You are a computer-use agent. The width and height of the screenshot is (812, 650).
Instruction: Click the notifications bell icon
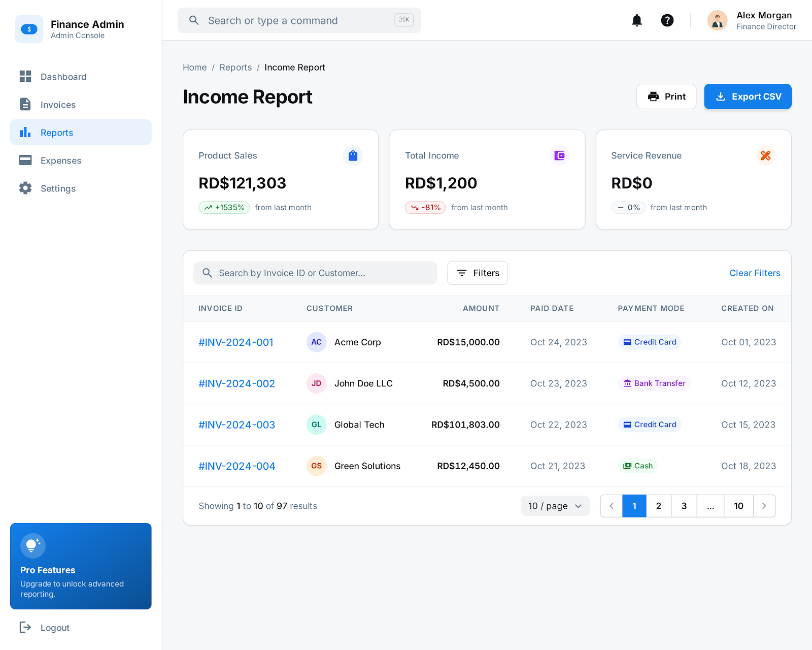coord(636,20)
